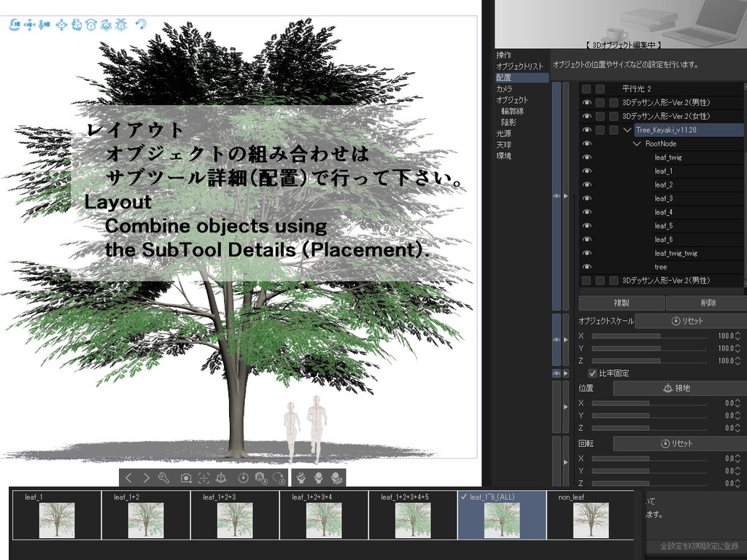The width and height of the screenshot is (747, 560).
Task: Open the camera icon dropdown arrow
Action: point(190,483)
